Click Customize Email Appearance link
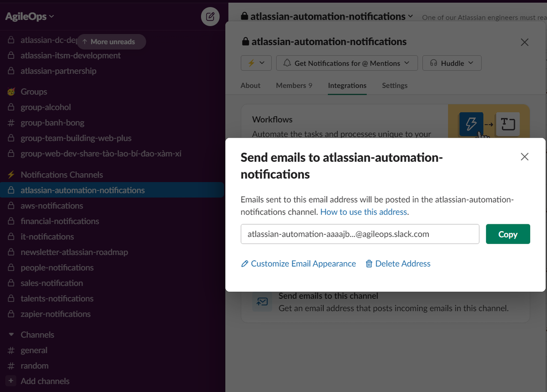Screen dimensions: 547x392 (299, 263)
